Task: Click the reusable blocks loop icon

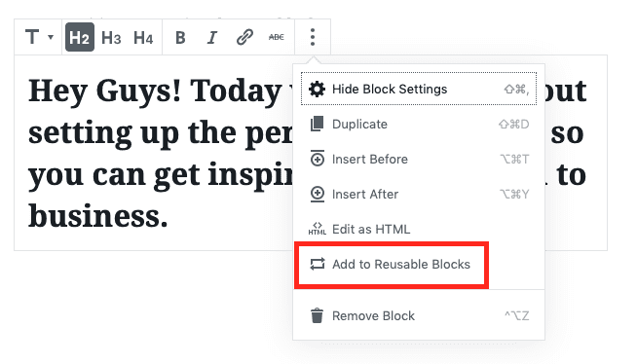Action: pos(318,264)
